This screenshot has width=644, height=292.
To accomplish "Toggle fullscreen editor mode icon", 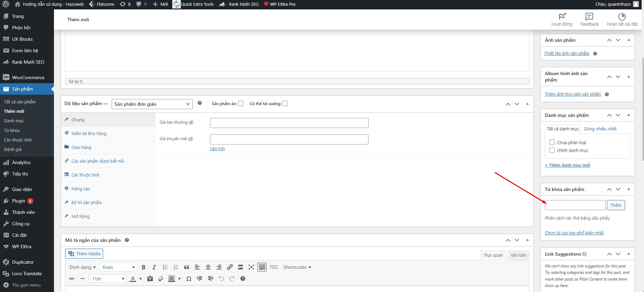I will click(251, 267).
